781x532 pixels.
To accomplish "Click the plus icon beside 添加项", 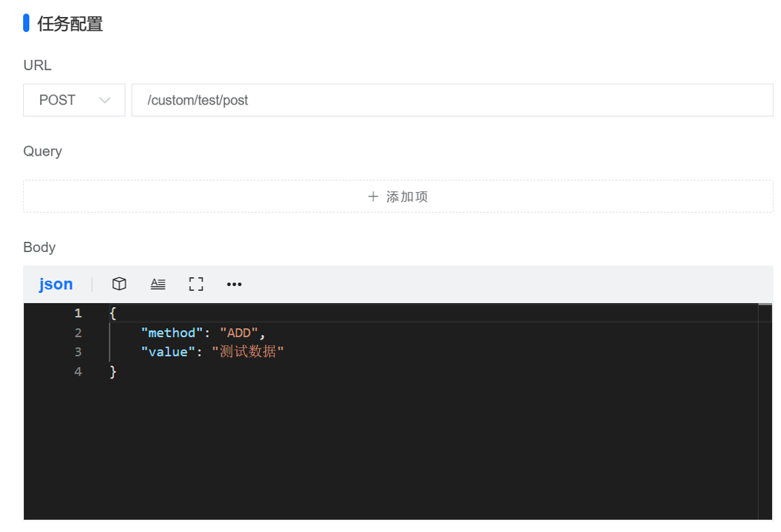I will pyautogui.click(x=372, y=196).
